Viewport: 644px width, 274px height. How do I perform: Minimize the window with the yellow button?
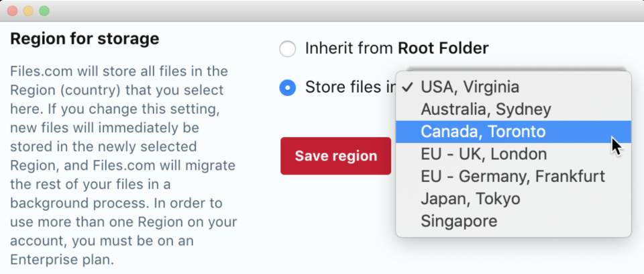tap(28, 11)
